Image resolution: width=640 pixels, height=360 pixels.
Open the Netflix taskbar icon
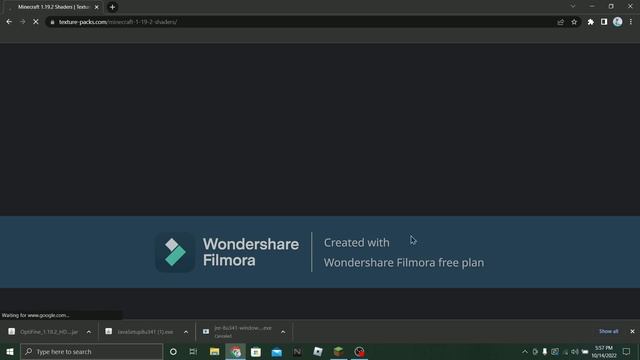coord(298,352)
